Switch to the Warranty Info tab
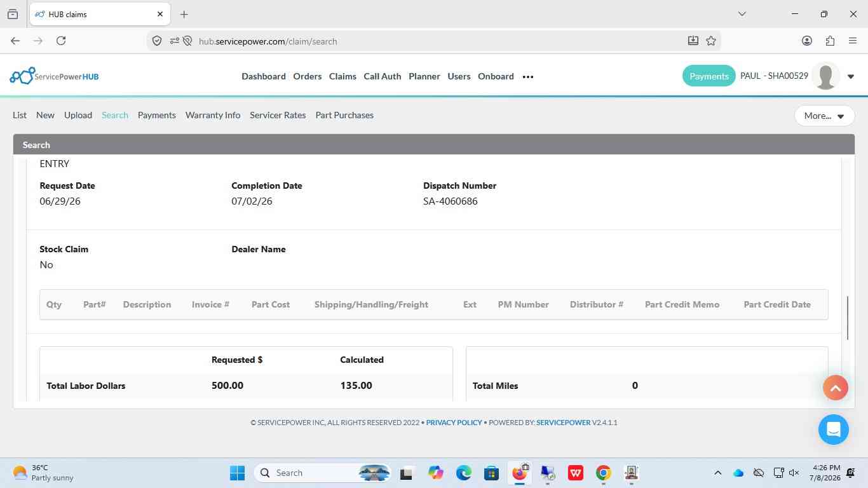 click(x=213, y=115)
